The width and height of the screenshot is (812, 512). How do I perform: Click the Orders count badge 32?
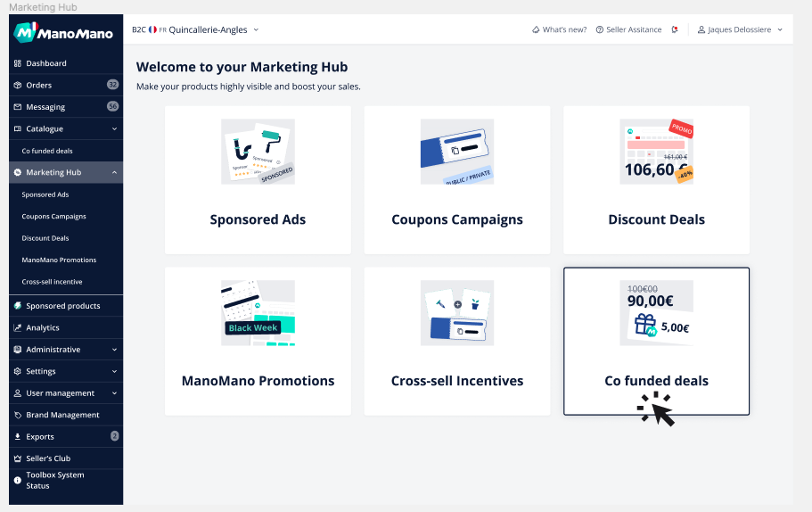113,85
